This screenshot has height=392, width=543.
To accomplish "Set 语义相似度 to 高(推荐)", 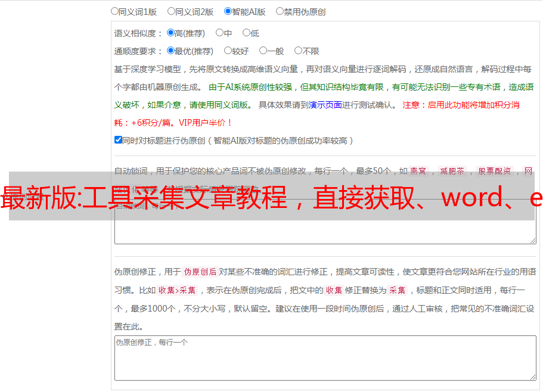I will (x=170, y=33).
